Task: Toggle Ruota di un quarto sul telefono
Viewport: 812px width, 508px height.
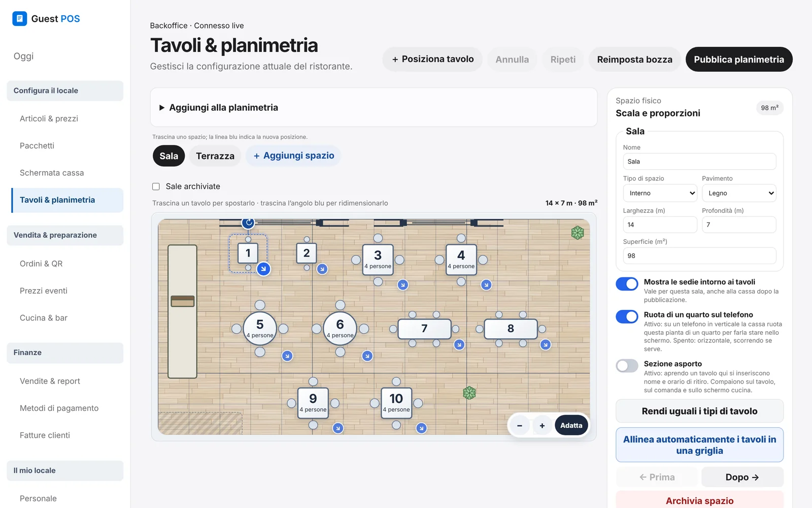Action: tap(627, 317)
